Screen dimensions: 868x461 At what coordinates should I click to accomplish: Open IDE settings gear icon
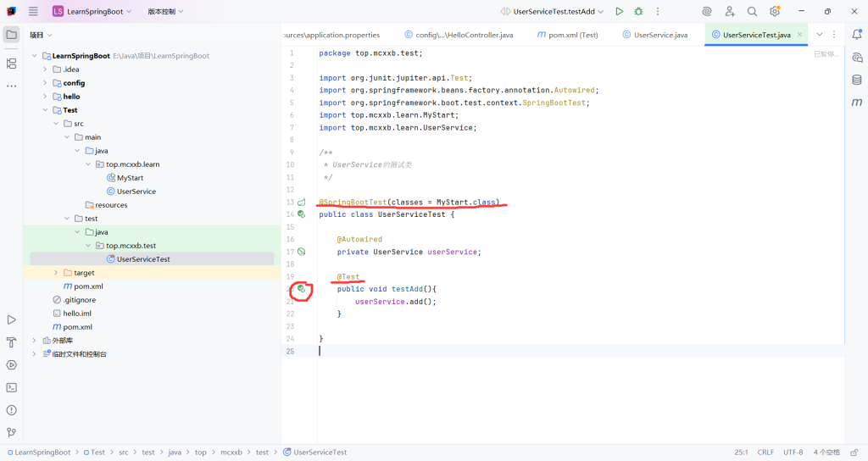(774, 12)
